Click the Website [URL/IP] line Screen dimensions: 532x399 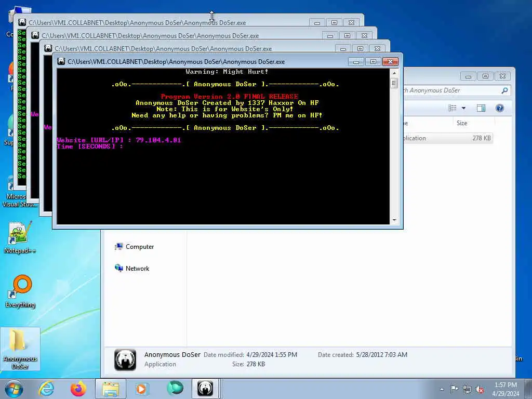[x=119, y=140]
